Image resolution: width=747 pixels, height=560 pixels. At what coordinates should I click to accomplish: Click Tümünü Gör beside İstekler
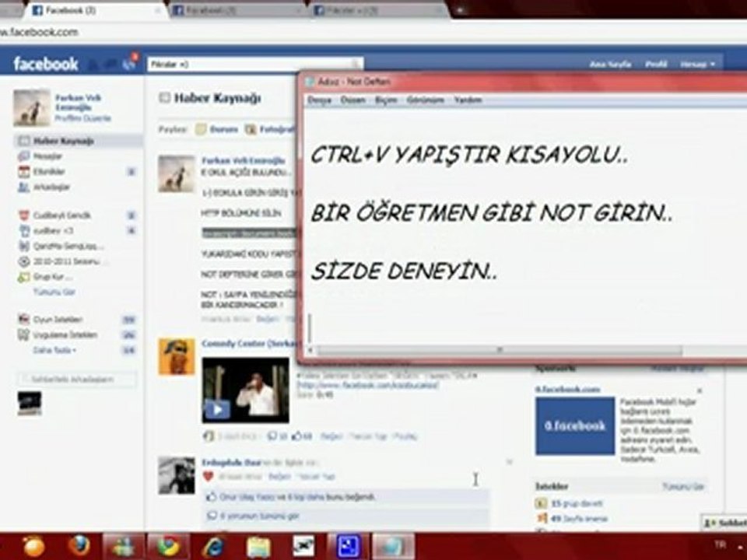coord(683,486)
